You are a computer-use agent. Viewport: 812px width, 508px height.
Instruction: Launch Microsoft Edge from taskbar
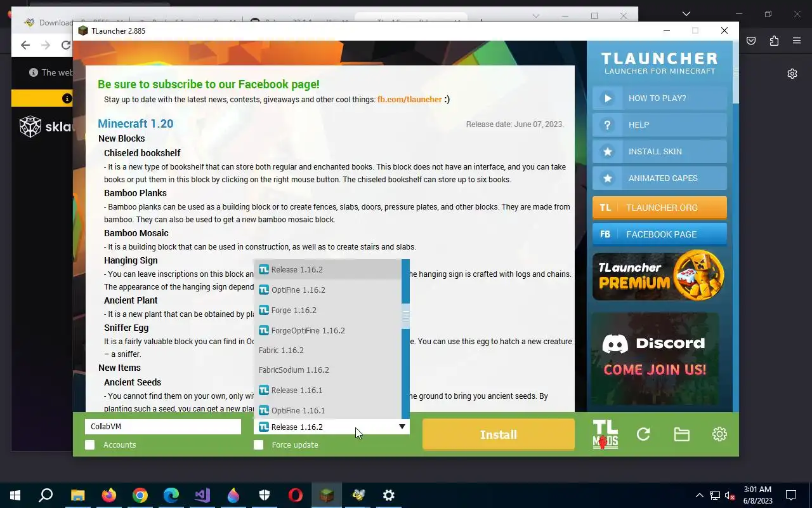[x=171, y=495]
